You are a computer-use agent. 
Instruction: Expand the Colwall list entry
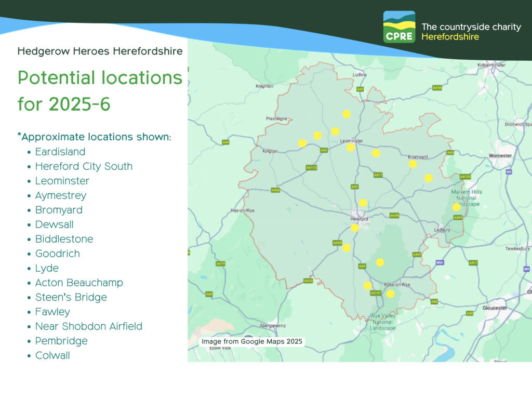(52, 355)
